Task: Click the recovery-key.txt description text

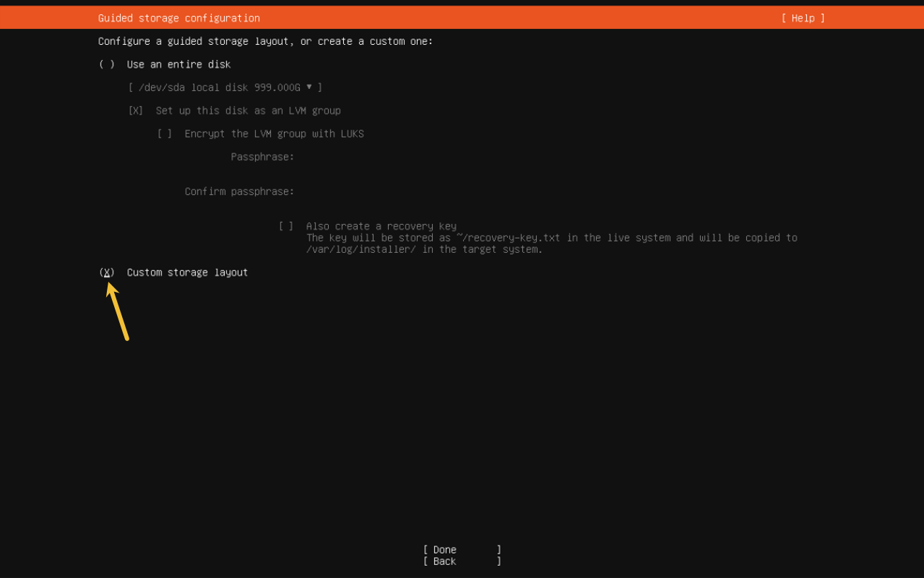Action: pos(551,243)
